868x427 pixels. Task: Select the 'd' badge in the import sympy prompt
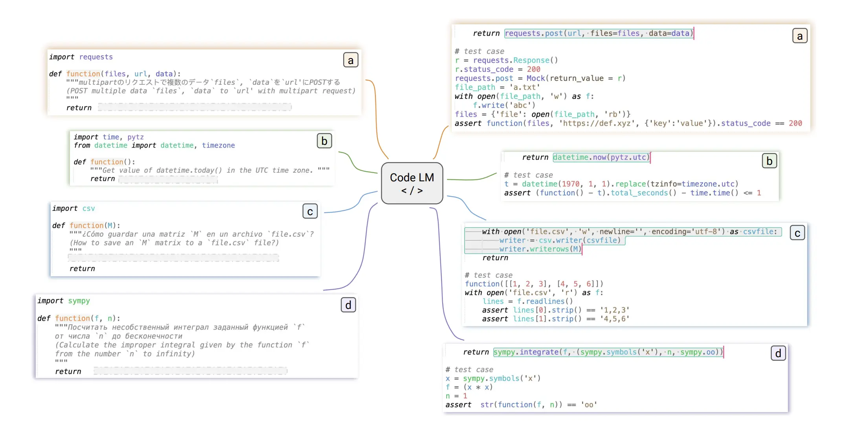(348, 305)
